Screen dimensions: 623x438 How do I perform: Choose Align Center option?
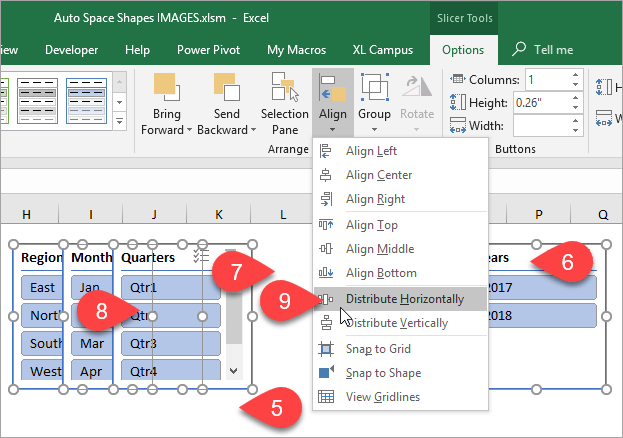click(378, 175)
